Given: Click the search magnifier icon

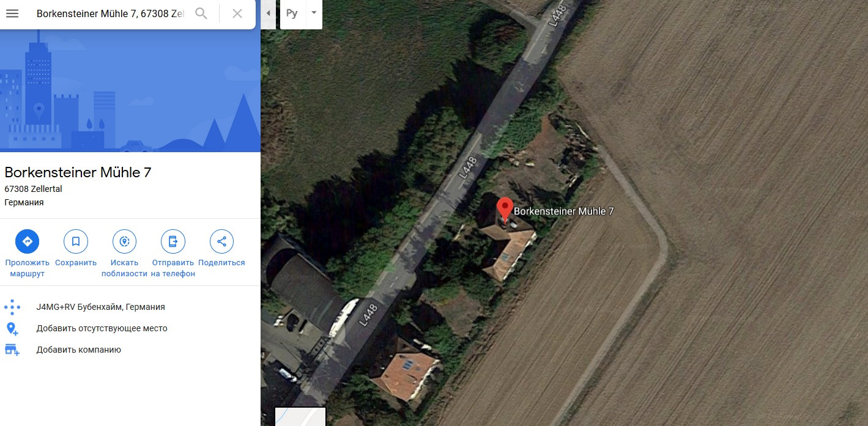Looking at the screenshot, I should coord(201,13).
